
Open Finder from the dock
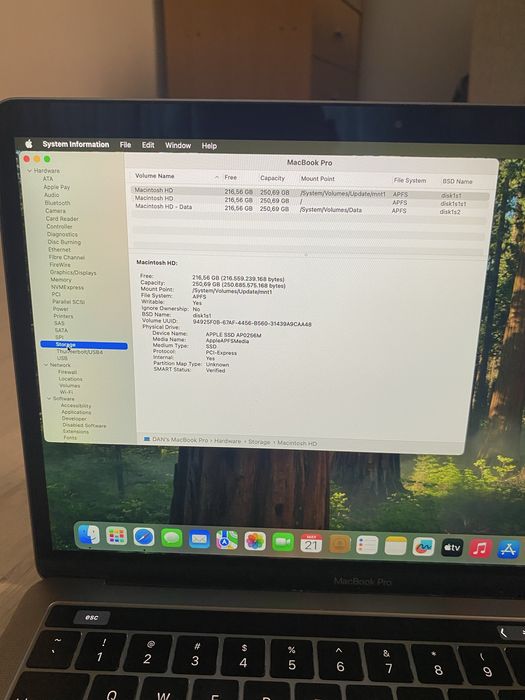click(89, 534)
